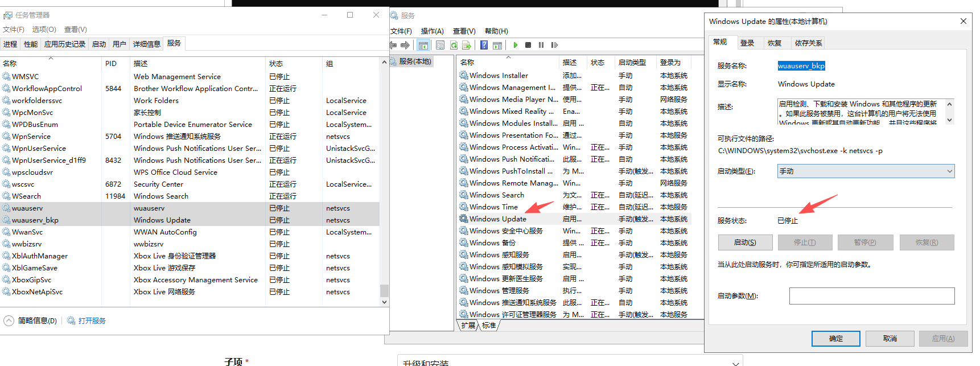This screenshot has height=366, width=980.
Task: Open 查看(V) menu in Task Manager
Action: 76,29
